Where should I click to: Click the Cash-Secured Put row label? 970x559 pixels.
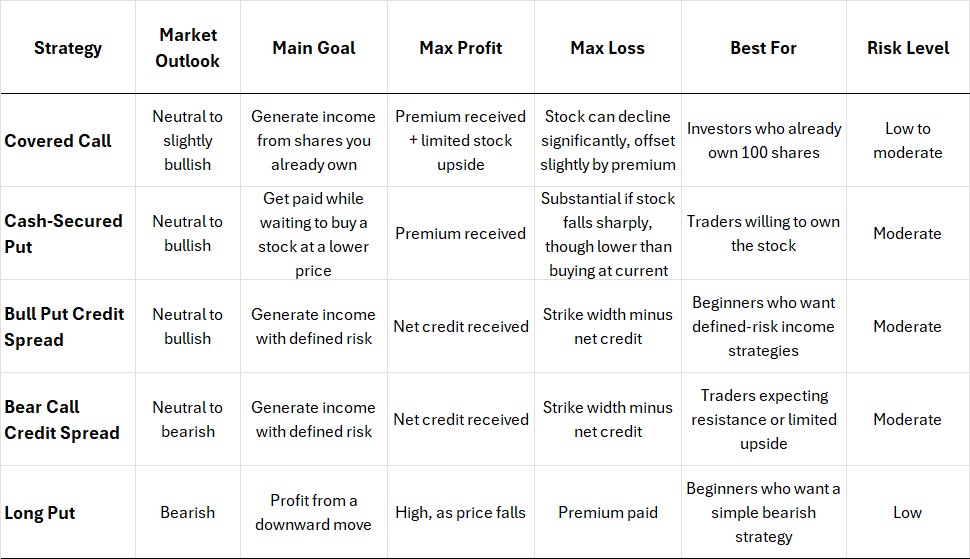tap(63, 233)
